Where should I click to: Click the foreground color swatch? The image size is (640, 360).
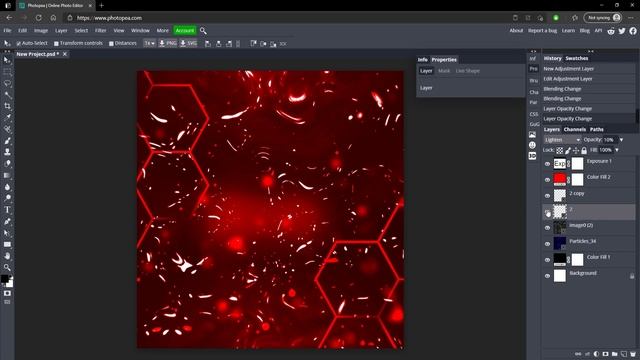tap(4, 279)
